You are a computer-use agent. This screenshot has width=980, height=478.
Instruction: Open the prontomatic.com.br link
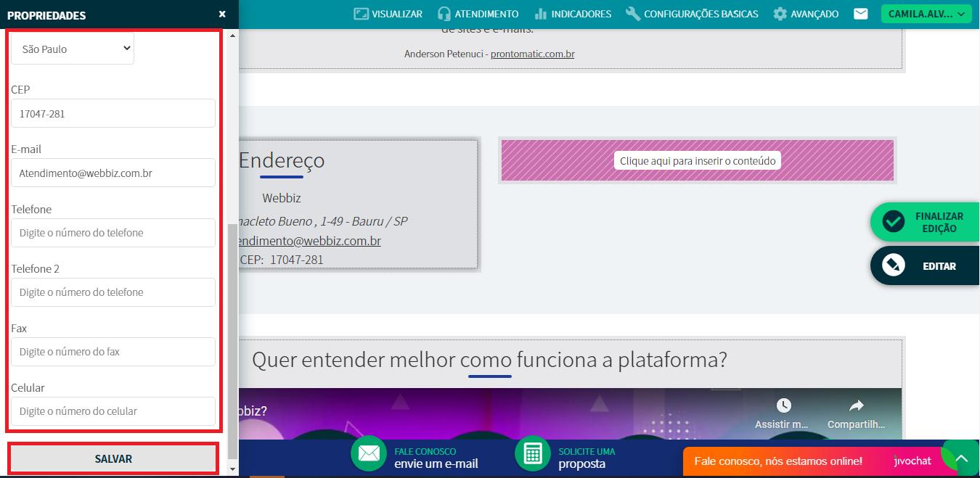click(532, 54)
